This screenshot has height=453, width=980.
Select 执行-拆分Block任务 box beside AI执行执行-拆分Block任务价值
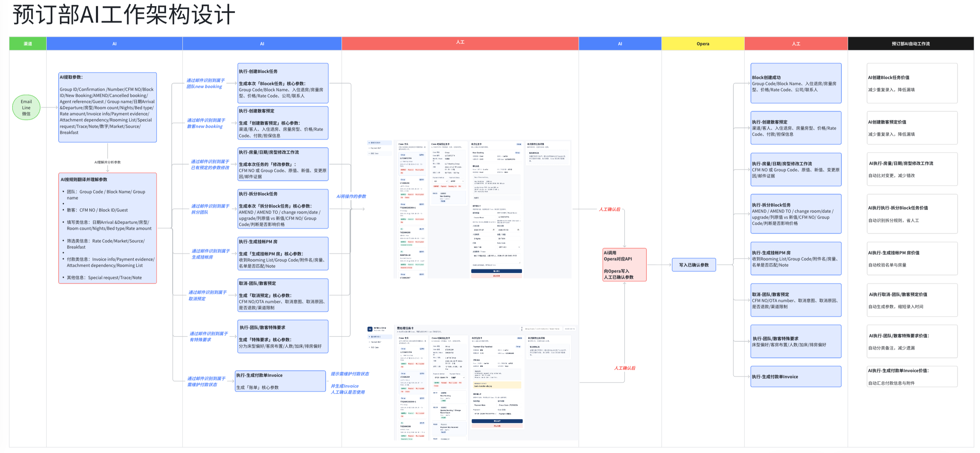(x=796, y=214)
